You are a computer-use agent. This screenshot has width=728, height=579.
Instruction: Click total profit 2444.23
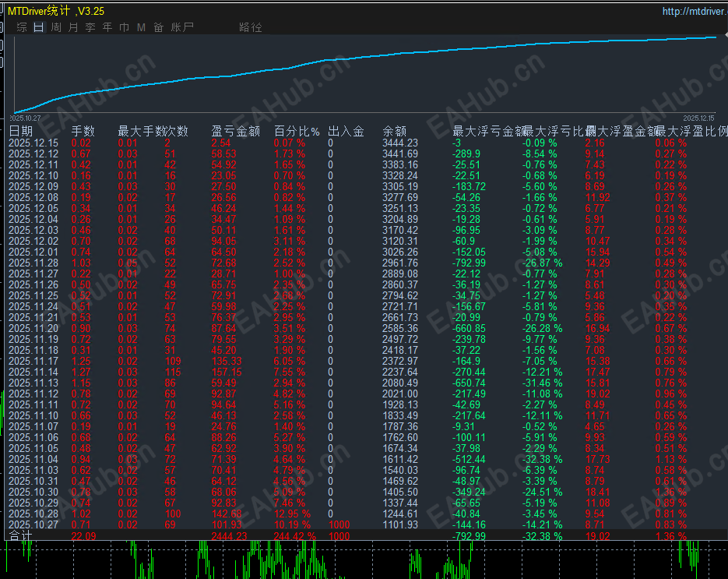[x=230, y=536]
